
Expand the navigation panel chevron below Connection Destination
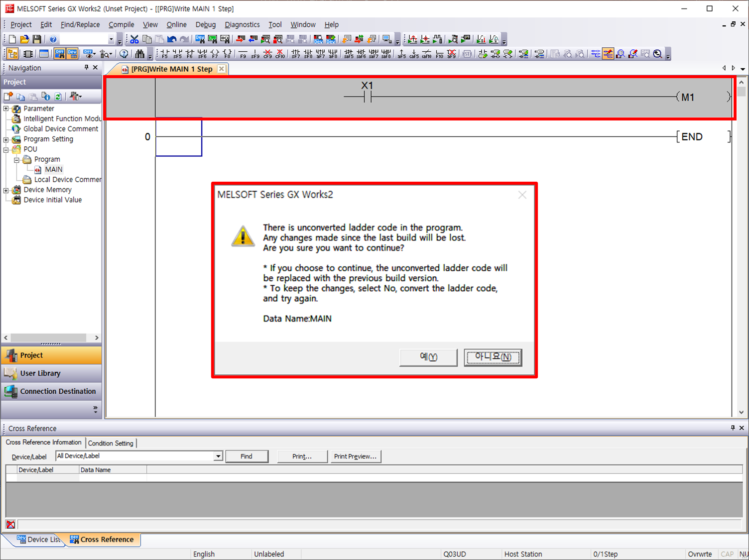95,409
